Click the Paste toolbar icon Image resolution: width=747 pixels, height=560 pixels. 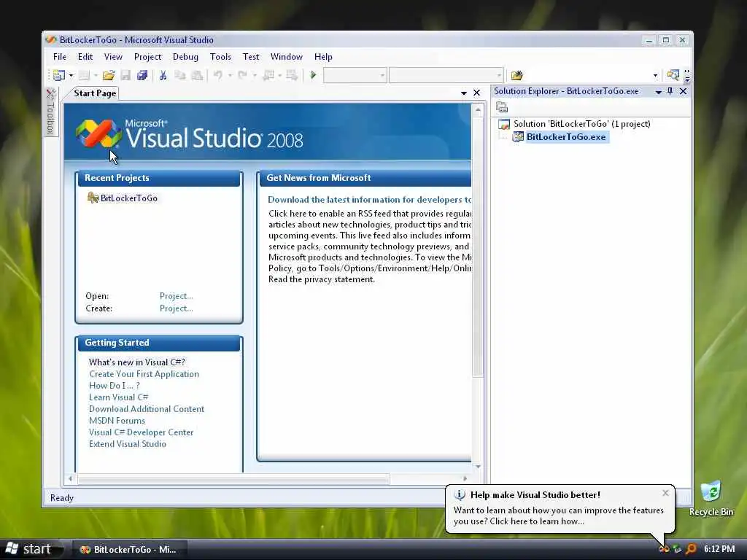coord(197,75)
